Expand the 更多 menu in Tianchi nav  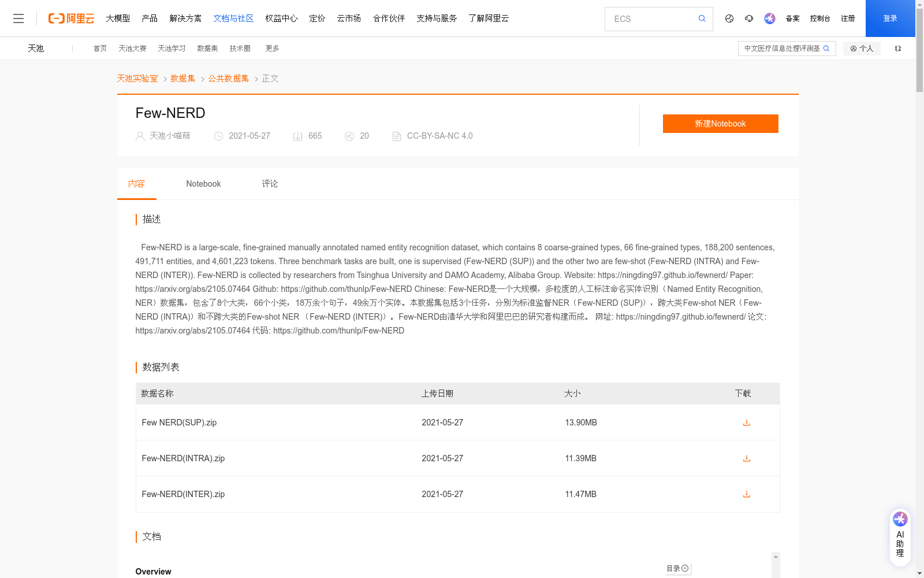[x=272, y=49]
